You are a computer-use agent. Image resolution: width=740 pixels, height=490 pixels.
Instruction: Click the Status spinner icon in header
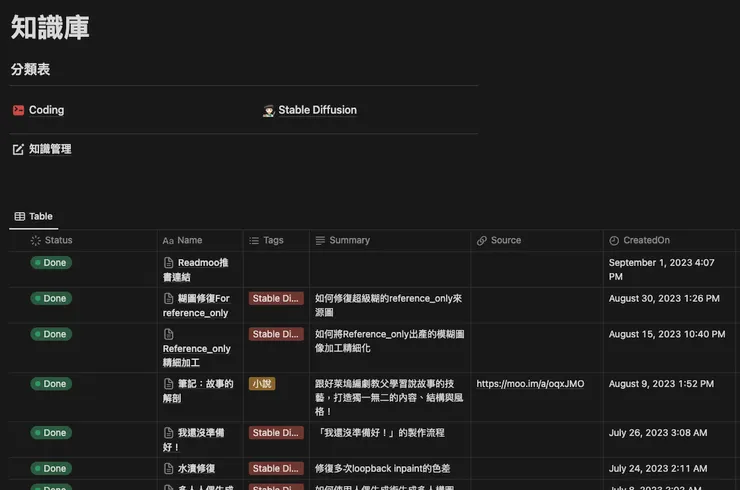(x=35, y=240)
